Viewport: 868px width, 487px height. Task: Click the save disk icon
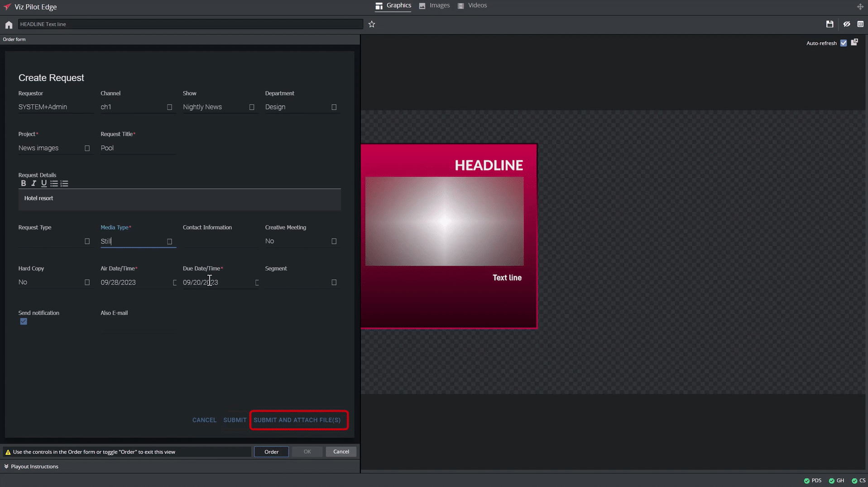pos(830,24)
